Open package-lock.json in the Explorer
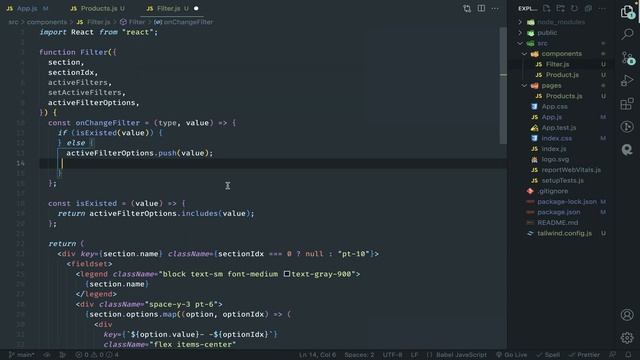Viewport: 640px width, 360px height. point(567,202)
